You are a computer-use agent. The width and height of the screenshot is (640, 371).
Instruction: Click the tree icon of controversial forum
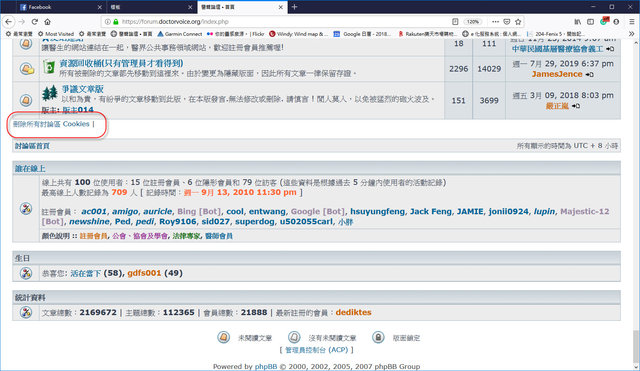[50, 93]
